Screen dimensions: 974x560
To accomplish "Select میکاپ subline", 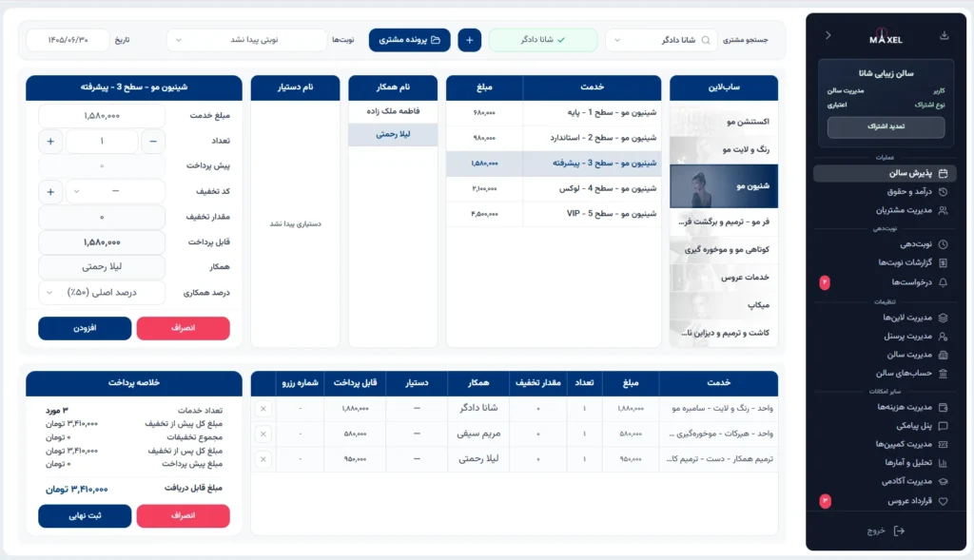I will tap(724, 305).
